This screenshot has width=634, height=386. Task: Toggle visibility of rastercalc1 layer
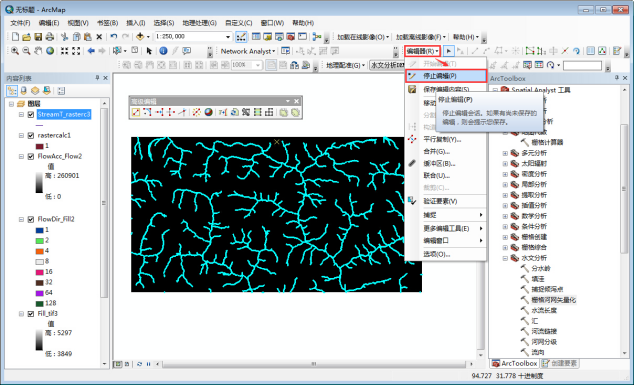point(31,135)
